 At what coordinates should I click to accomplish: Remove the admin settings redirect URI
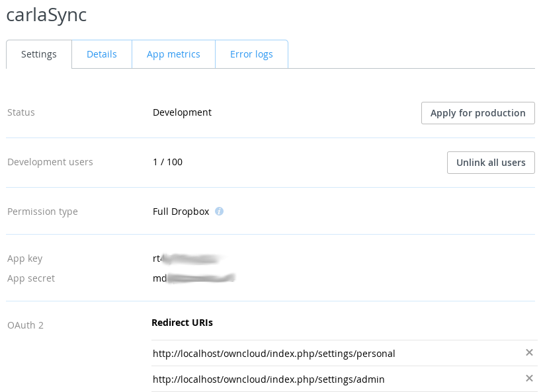(529, 378)
